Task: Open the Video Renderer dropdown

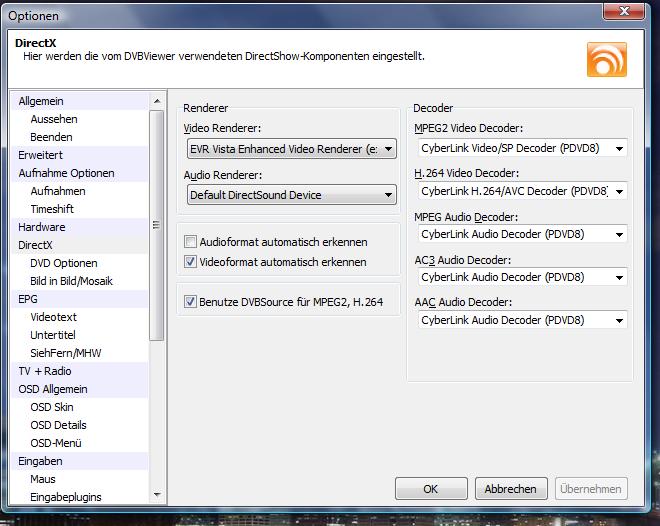Action: point(292,149)
